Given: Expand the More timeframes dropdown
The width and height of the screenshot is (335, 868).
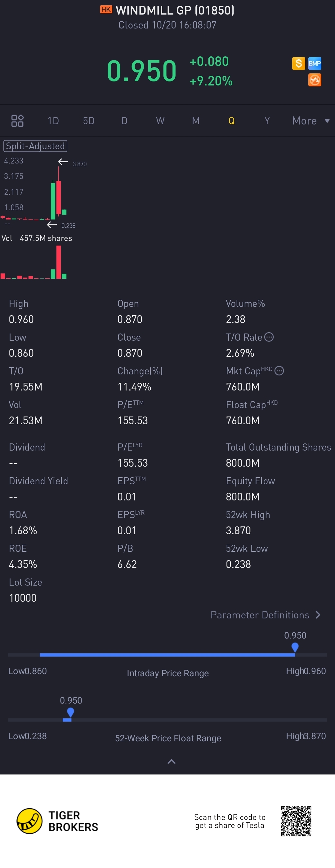Looking at the screenshot, I should [310, 121].
